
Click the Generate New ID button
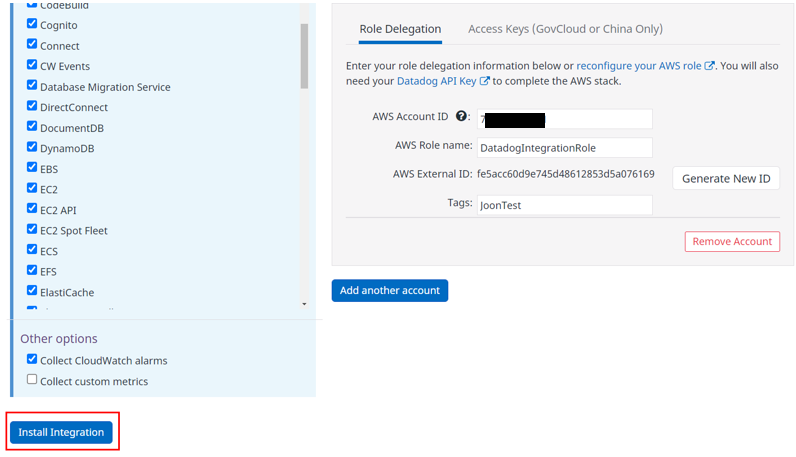[x=726, y=178]
